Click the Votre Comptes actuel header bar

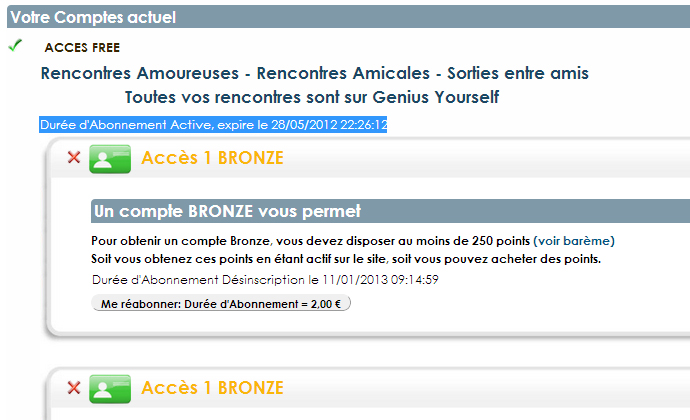349,17
